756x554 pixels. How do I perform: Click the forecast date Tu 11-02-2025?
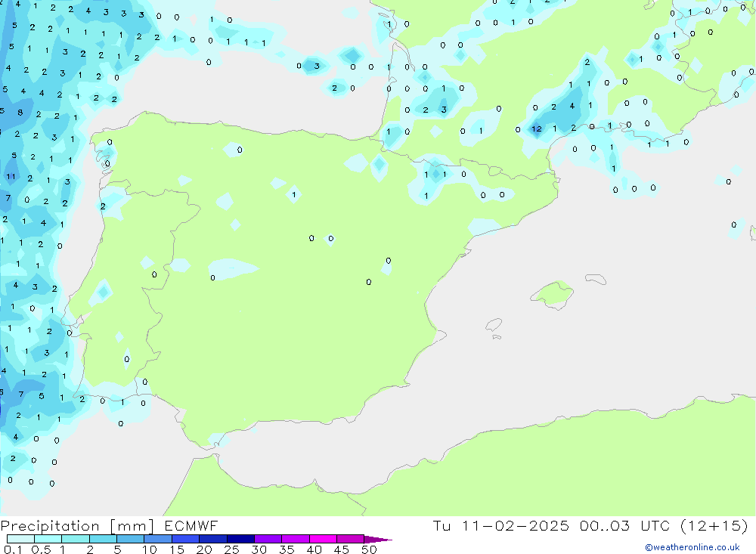click(x=501, y=526)
